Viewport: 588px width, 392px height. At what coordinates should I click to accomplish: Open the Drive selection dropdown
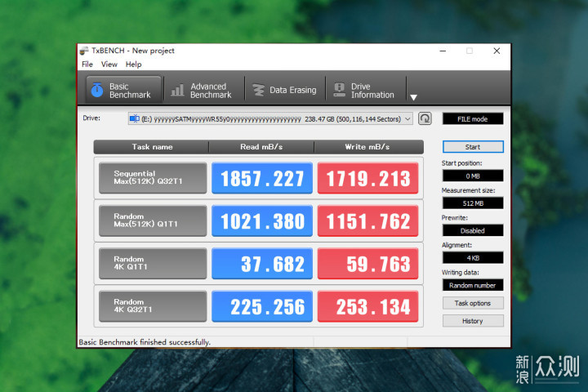click(x=270, y=119)
